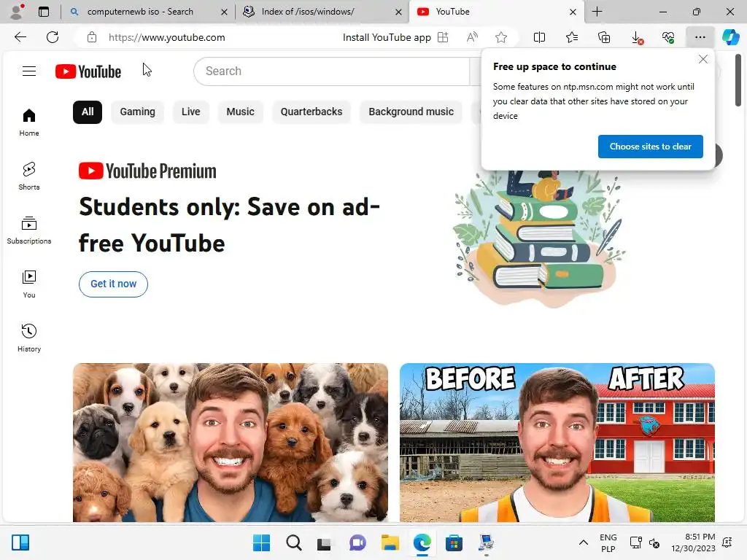Install YouTube app from address bar

(395, 37)
